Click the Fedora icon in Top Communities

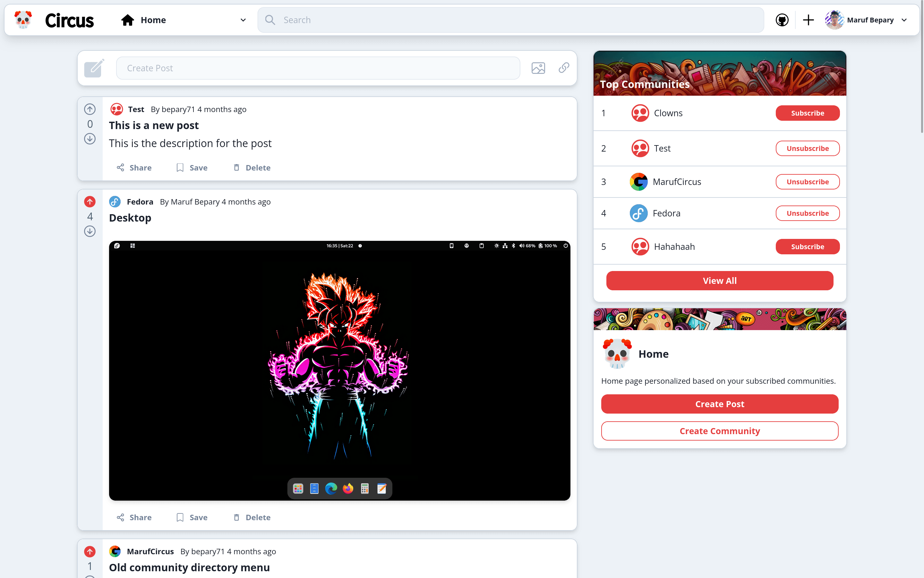pyautogui.click(x=638, y=213)
